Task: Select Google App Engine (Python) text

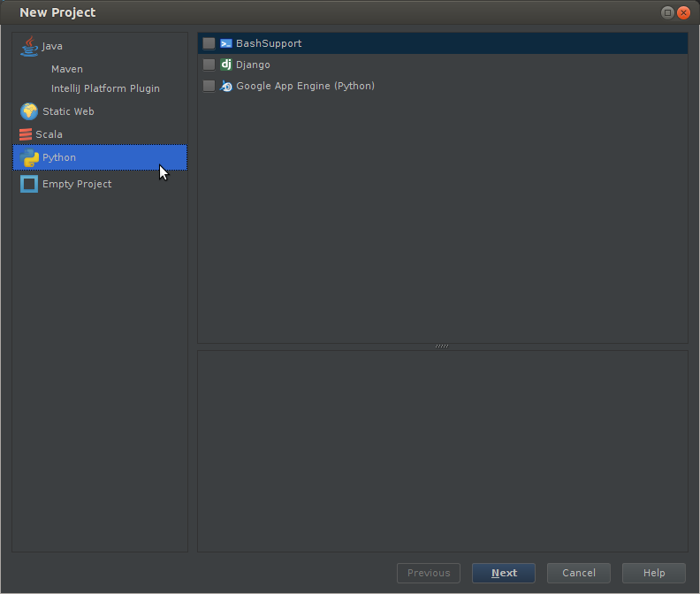Action: coord(305,86)
